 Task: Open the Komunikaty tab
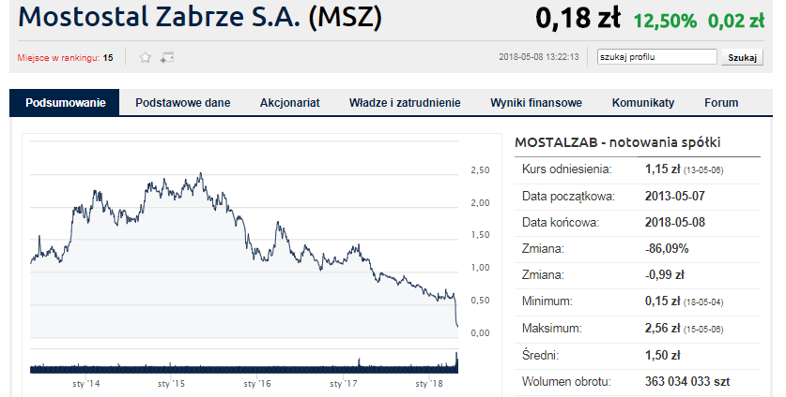(643, 103)
